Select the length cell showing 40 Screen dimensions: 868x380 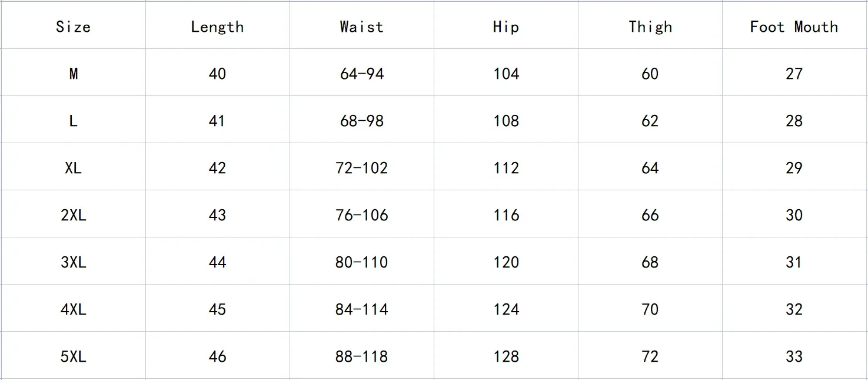point(217,74)
